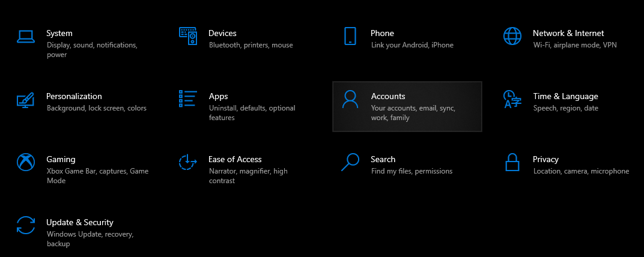Click the Apps list icon
This screenshot has height=257, width=644.
(188, 99)
